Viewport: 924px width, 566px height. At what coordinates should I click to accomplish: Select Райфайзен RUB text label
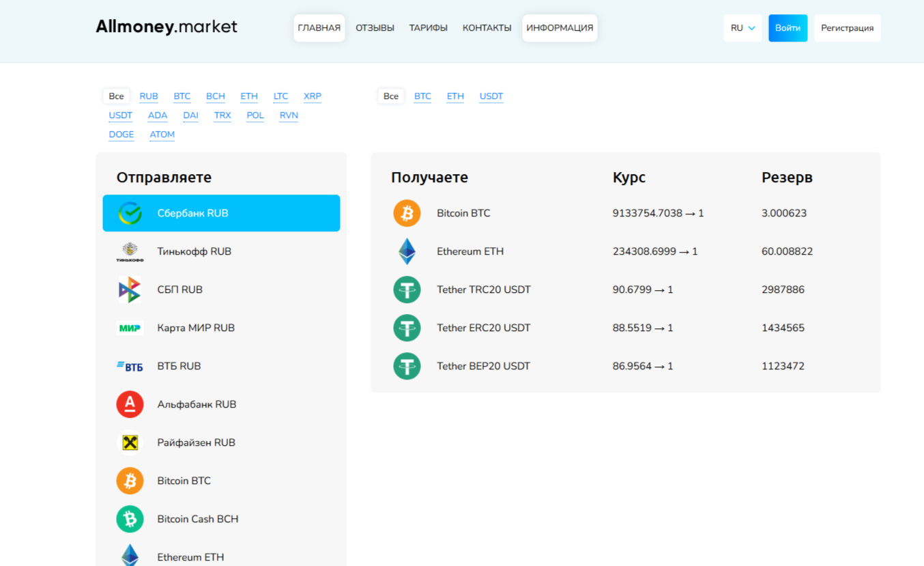[196, 442]
